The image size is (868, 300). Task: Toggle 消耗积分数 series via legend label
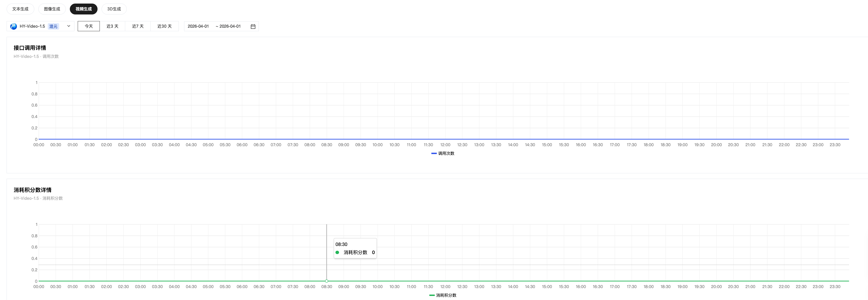click(446, 295)
